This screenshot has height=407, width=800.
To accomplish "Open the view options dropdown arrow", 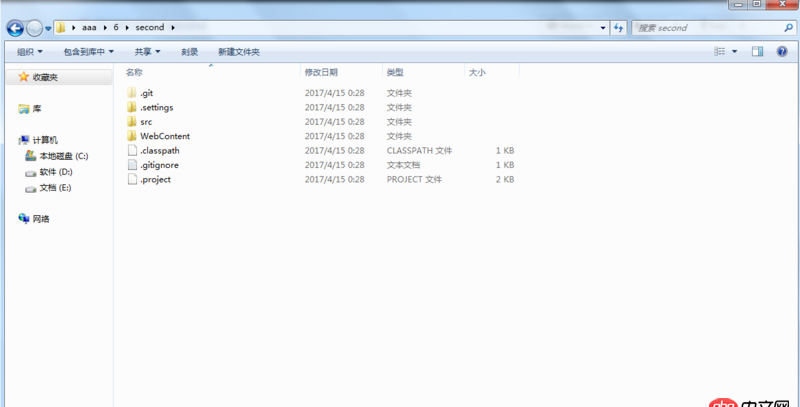I will [735, 52].
